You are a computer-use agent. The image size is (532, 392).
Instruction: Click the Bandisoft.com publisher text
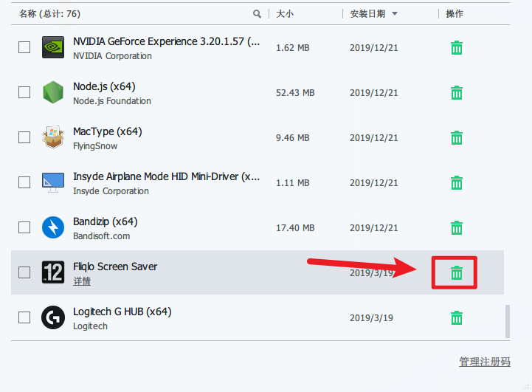(102, 236)
